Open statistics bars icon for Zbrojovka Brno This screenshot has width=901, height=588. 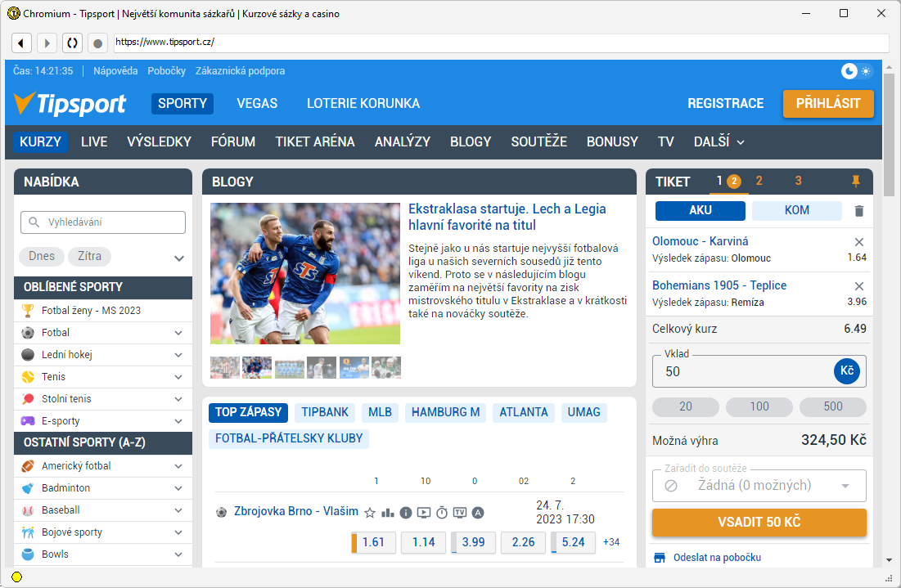pyautogui.click(x=388, y=513)
